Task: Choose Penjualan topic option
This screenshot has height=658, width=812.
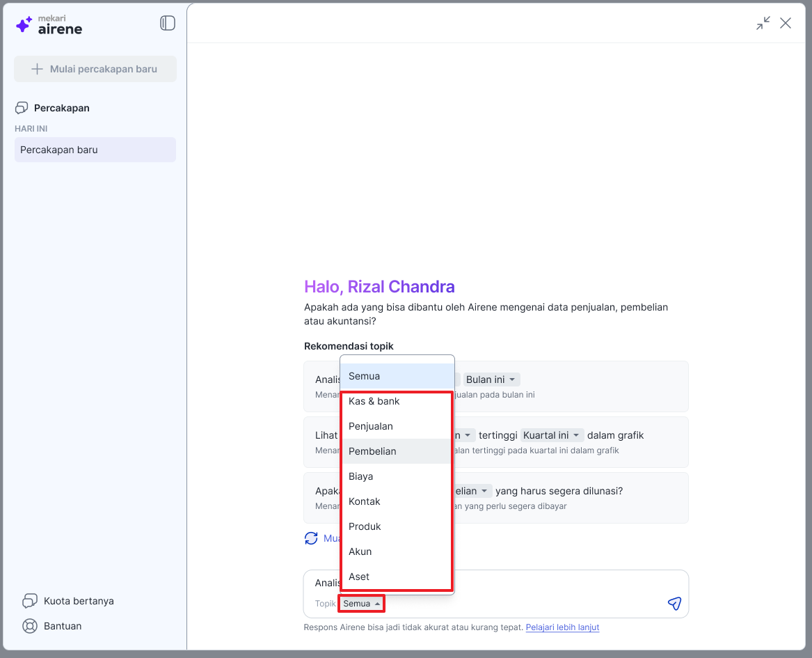Action: click(x=397, y=426)
